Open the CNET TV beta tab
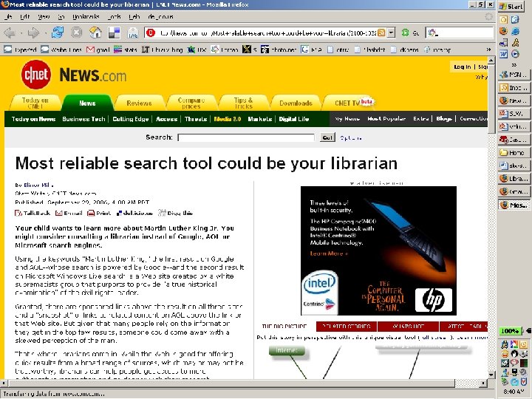This screenshot has width=532, height=399. pyautogui.click(x=349, y=103)
